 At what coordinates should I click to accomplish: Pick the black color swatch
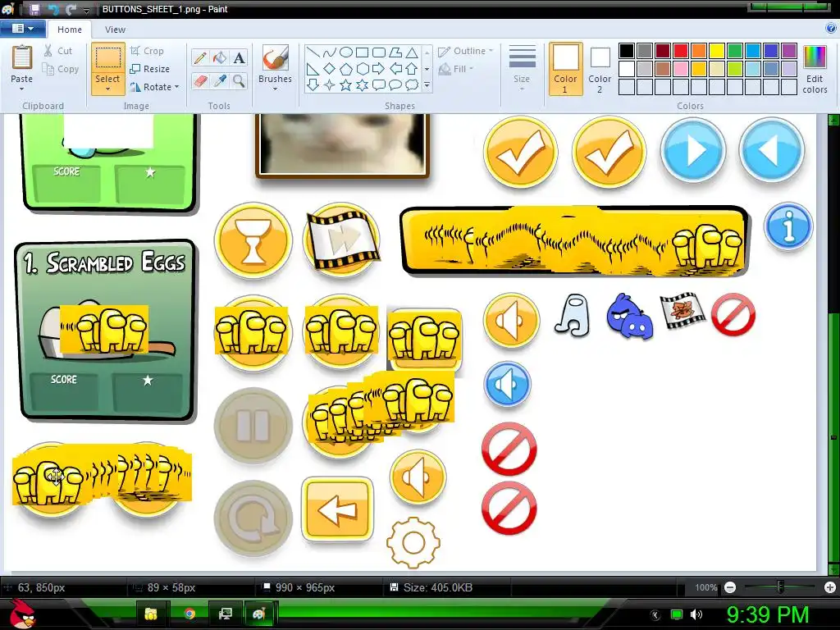[627, 51]
